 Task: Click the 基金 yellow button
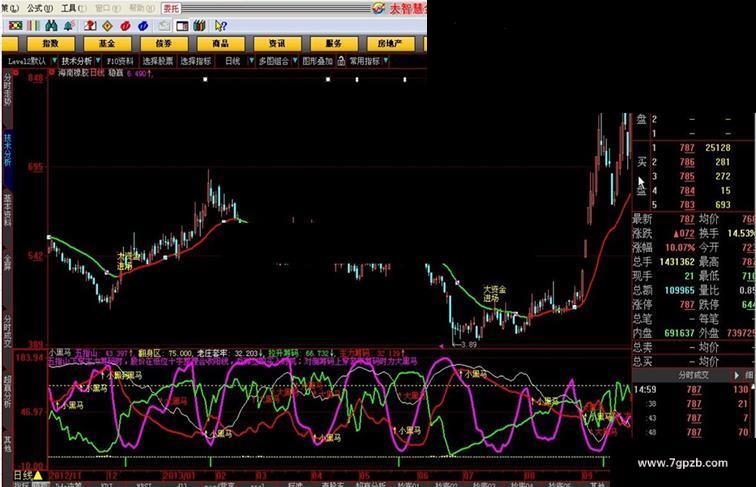pos(107,43)
